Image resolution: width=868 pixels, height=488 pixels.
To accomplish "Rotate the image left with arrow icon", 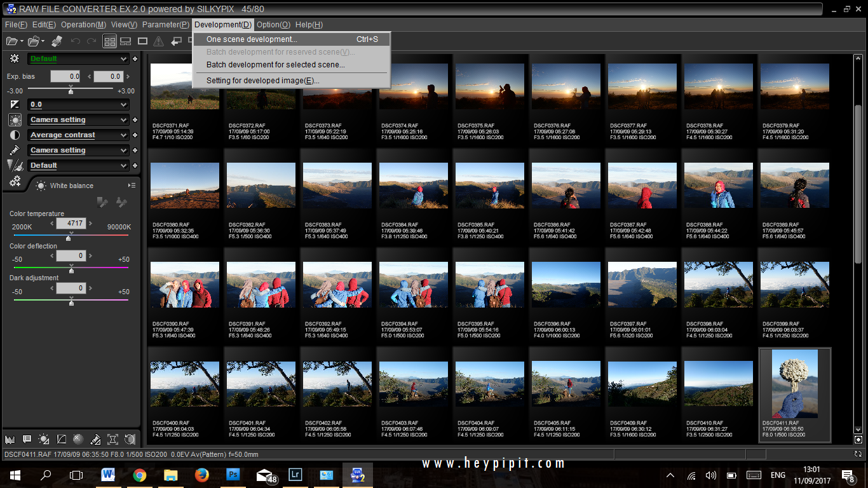I will [177, 41].
